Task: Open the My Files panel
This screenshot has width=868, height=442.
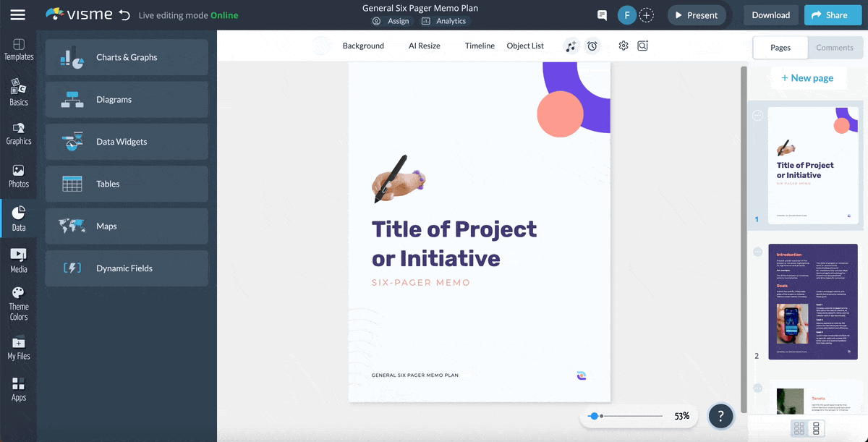Action: point(19,347)
